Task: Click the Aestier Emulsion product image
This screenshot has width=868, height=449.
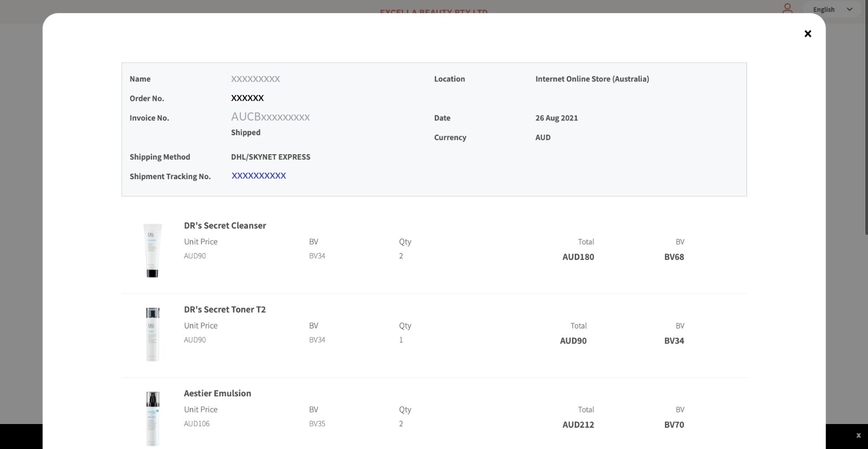Action: [152, 418]
